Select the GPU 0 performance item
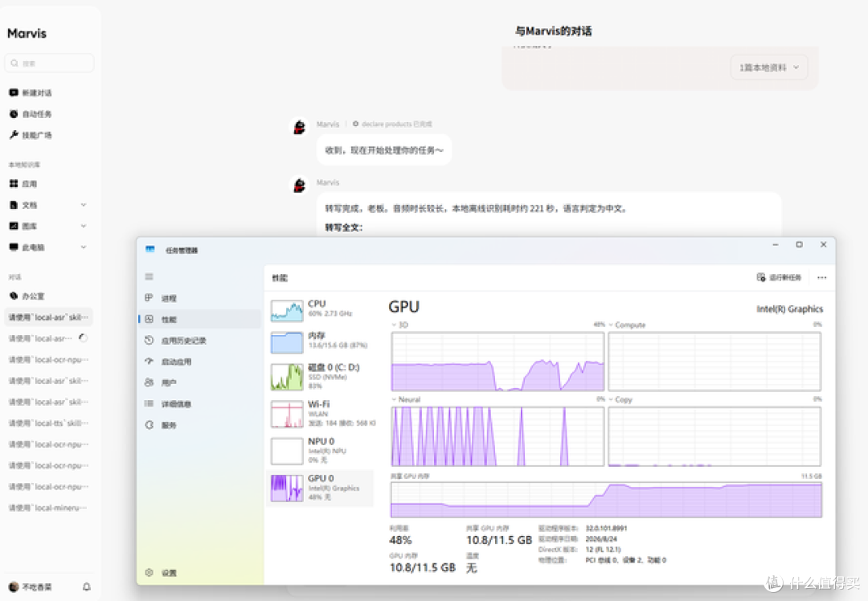This screenshot has height=601, width=868. (x=321, y=488)
